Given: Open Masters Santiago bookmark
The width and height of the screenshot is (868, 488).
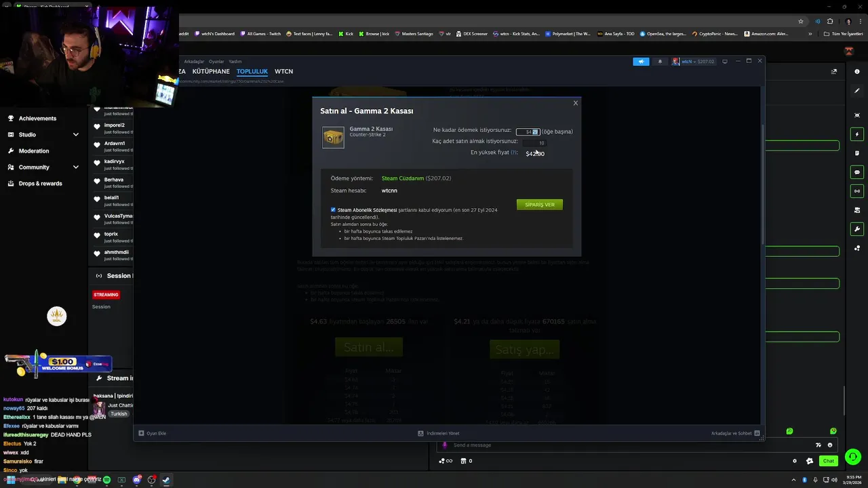Looking at the screenshot, I should tap(414, 34).
